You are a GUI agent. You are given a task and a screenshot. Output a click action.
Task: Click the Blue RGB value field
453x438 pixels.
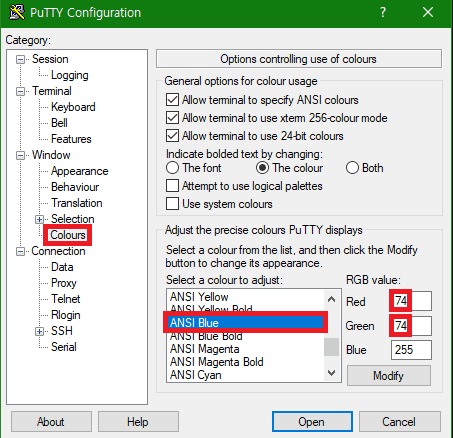click(411, 350)
